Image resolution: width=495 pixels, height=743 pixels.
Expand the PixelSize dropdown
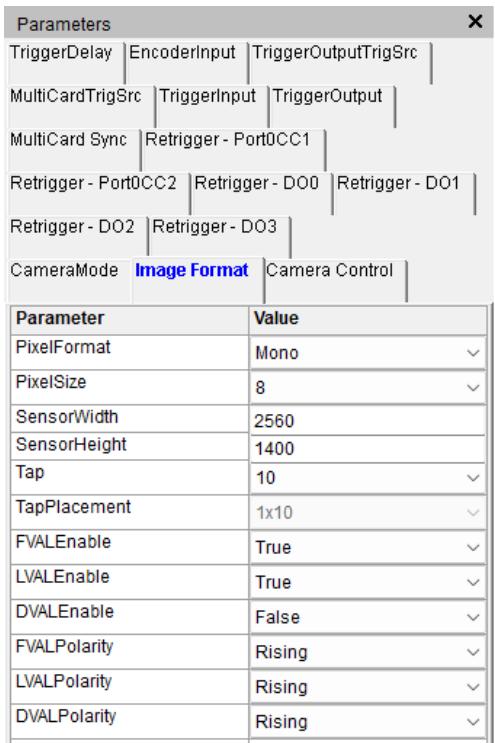(368, 388)
